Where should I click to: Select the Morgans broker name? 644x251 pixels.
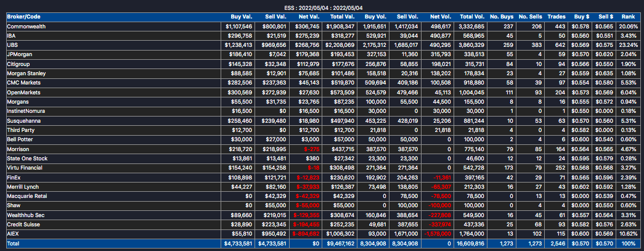coord(18,102)
